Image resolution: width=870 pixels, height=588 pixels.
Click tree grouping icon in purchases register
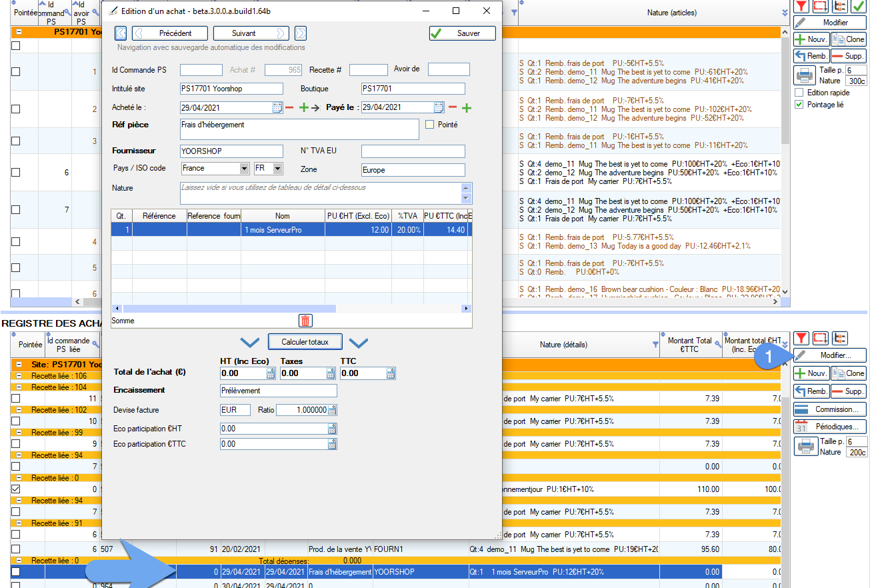[x=839, y=339]
